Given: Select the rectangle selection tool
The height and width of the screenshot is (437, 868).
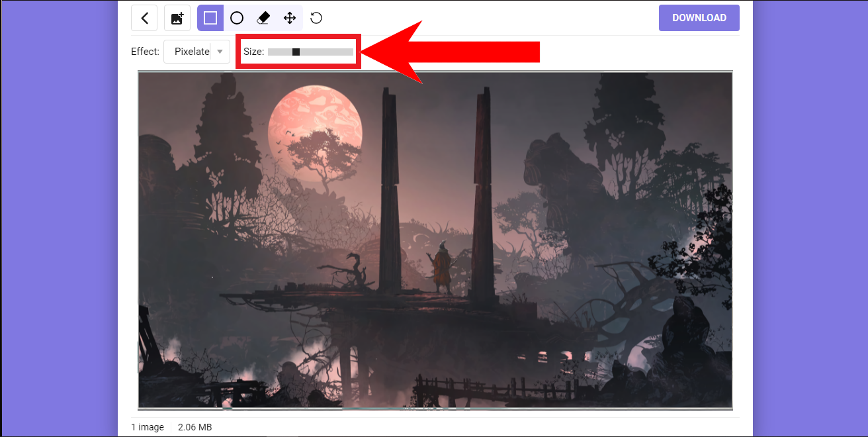Looking at the screenshot, I should [x=210, y=18].
